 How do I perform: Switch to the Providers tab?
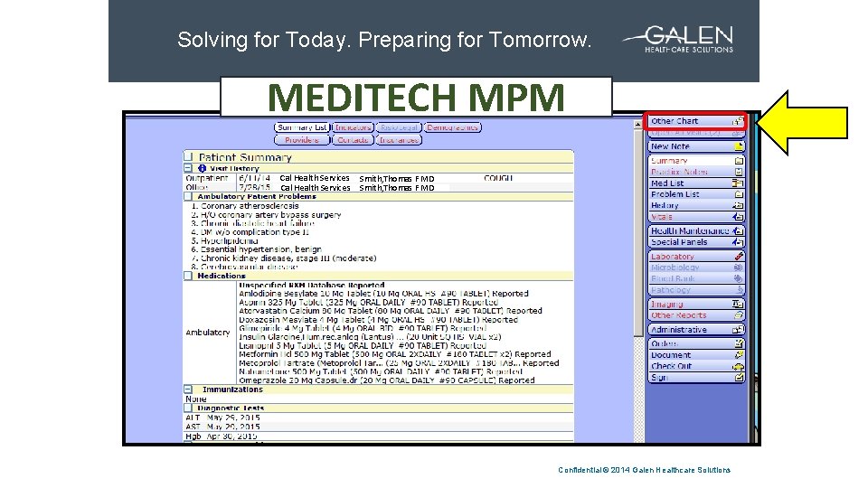click(x=302, y=141)
